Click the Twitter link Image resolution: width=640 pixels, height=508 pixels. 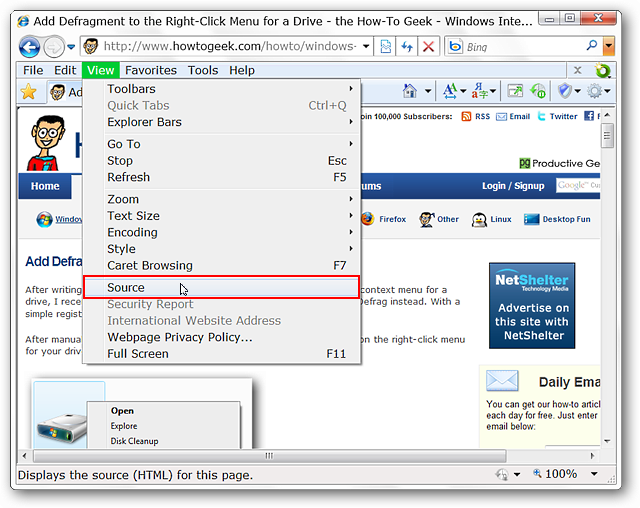(557, 117)
